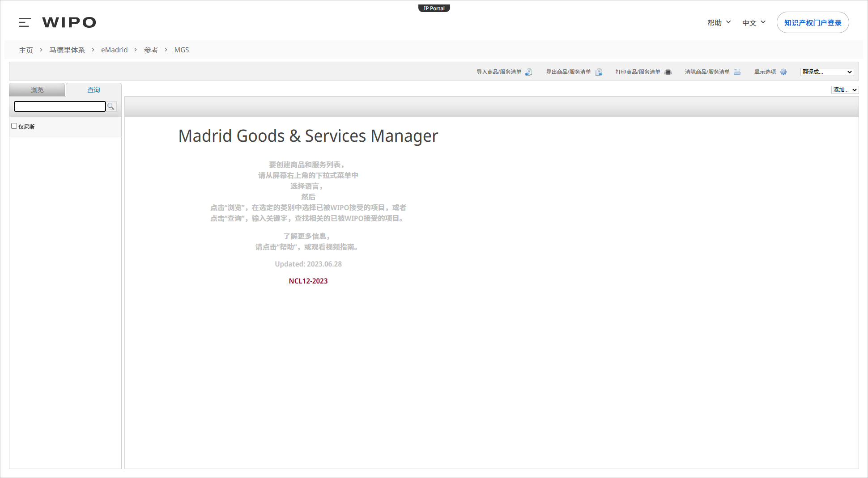Click the 知识产权门户登录 login button
The height and width of the screenshot is (478, 868).
coord(813,23)
